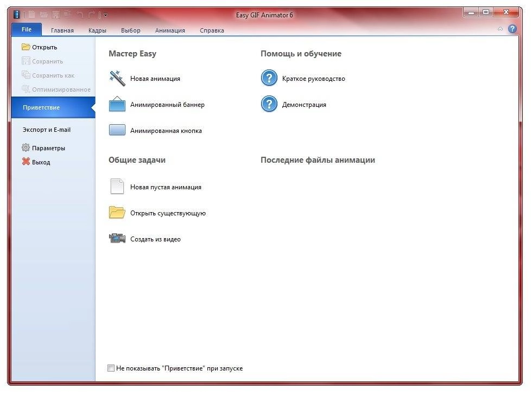532x396 pixels.
Task: Click the blue help question mark in title area
Action: point(512,29)
